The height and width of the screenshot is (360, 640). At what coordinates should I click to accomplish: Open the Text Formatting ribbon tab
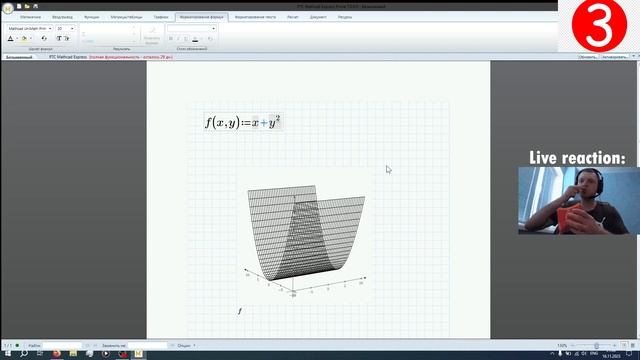[255, 17]
